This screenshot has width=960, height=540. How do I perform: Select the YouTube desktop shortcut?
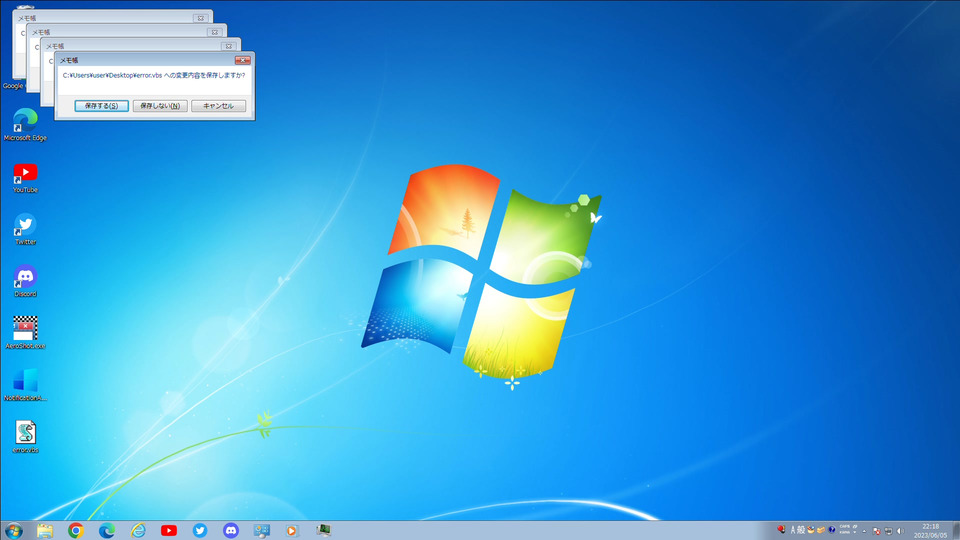[25, 178]
